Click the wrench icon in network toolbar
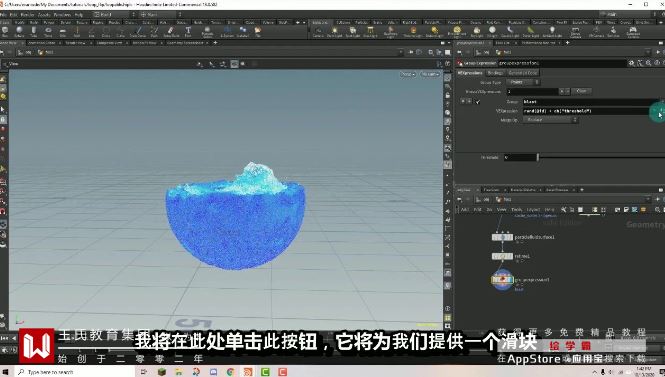 click(x=563, y=209)
